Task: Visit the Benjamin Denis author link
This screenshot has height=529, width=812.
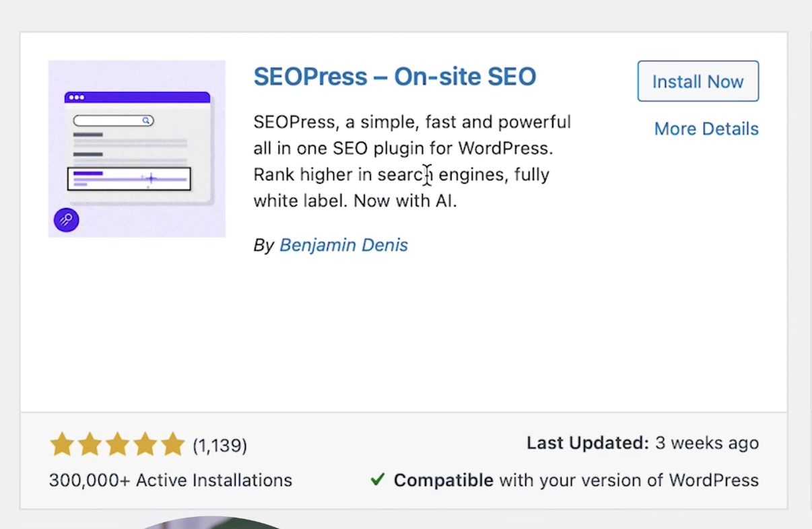Action: [343, 245]
